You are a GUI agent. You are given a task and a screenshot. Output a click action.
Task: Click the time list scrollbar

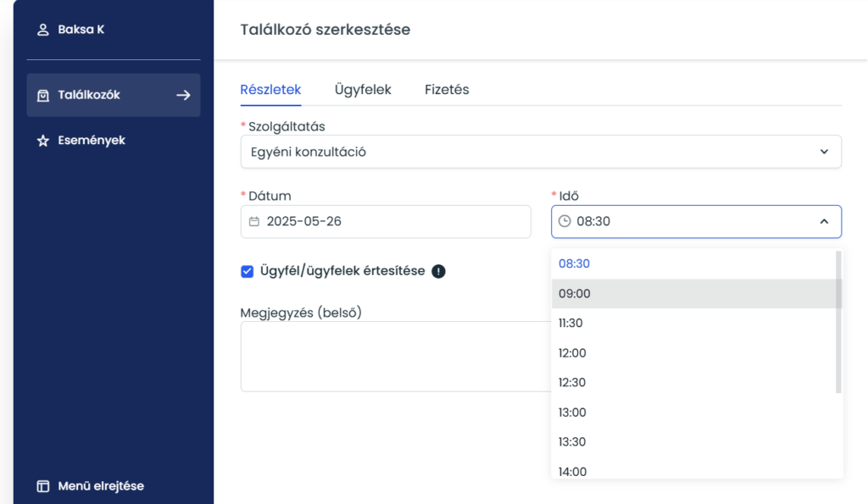click(838, 322)
